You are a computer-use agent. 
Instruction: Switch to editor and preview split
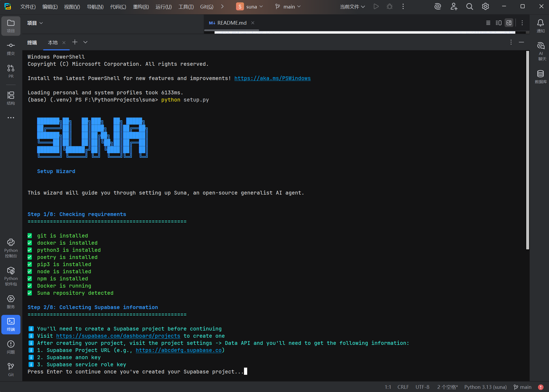pyautogui.click(x=498, y=23)
